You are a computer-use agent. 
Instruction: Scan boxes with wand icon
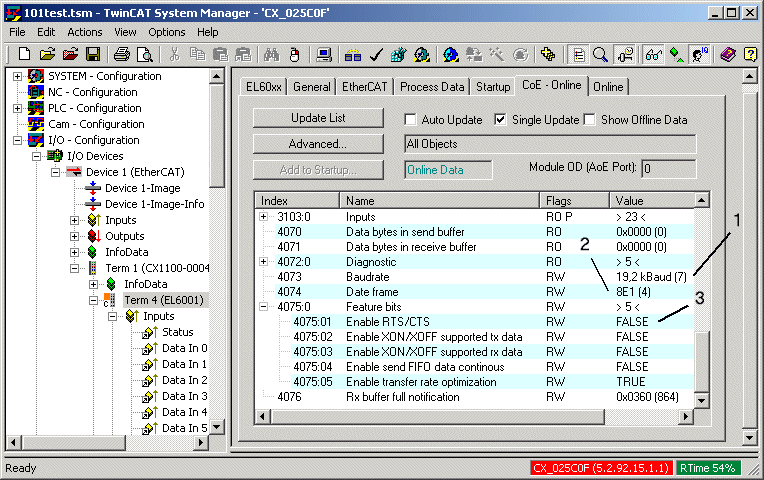(x=497, y=54)
